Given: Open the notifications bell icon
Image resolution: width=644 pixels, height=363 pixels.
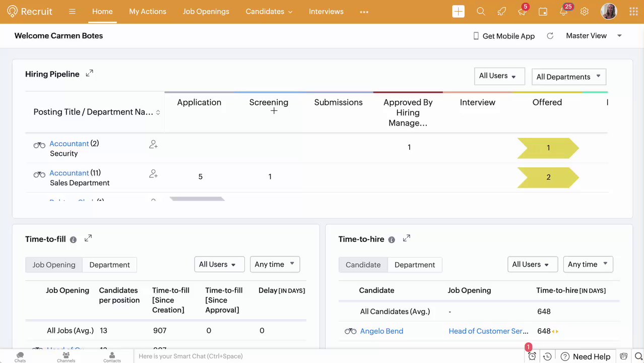Looking at the screenshot, I should pyautogui.click(x=564, y=12).
